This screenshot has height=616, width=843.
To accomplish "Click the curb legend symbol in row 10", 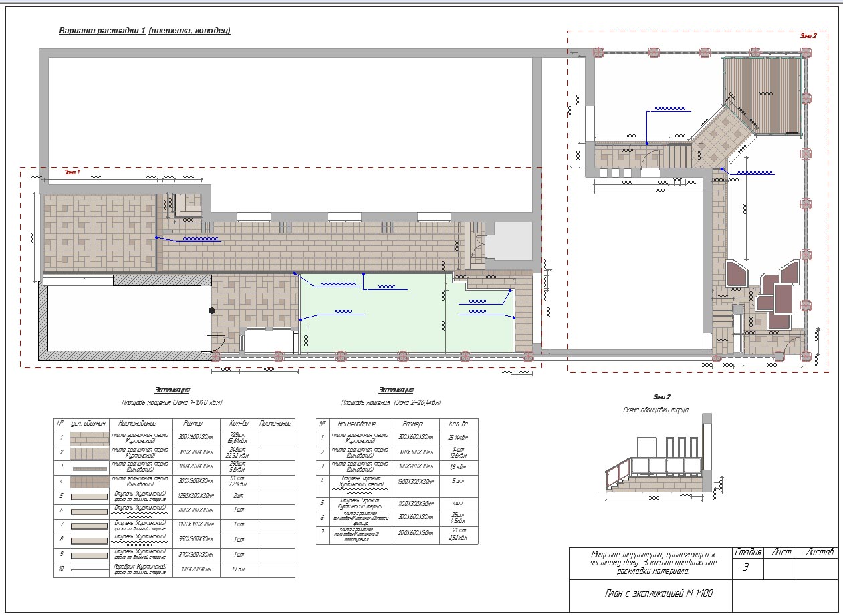I will tap(90, 571).
